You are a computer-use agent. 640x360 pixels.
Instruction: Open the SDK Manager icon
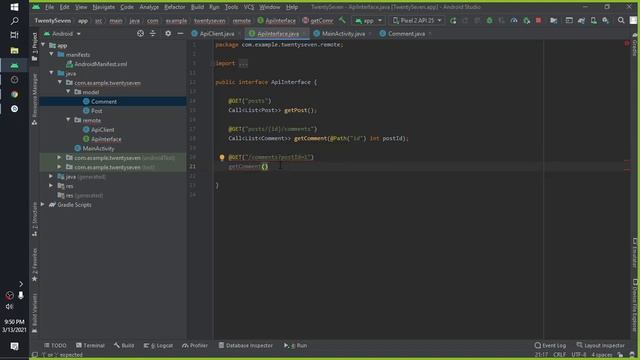click(x=606, y=20)
